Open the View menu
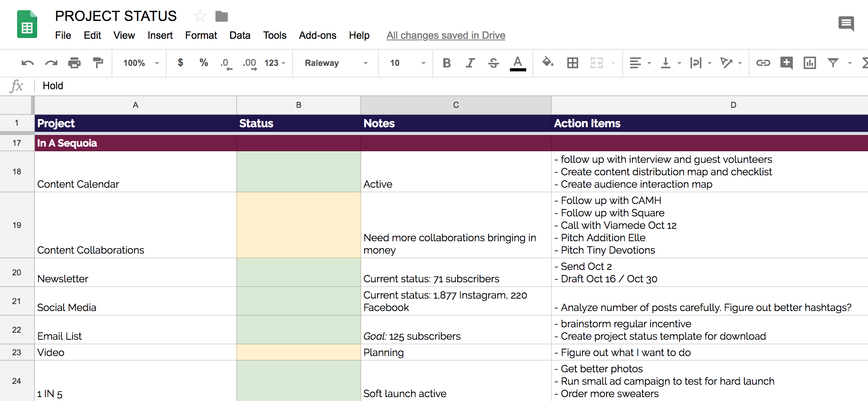The width and height of the screenshot is (868, 401). [x=124, y=35]
